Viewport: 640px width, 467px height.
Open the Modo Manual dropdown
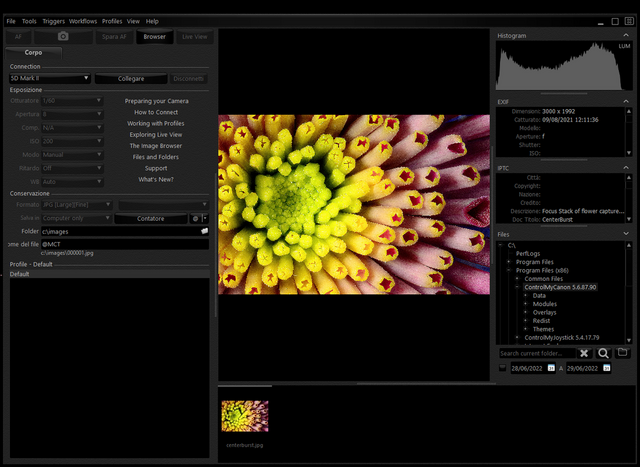tap(72, 155)
